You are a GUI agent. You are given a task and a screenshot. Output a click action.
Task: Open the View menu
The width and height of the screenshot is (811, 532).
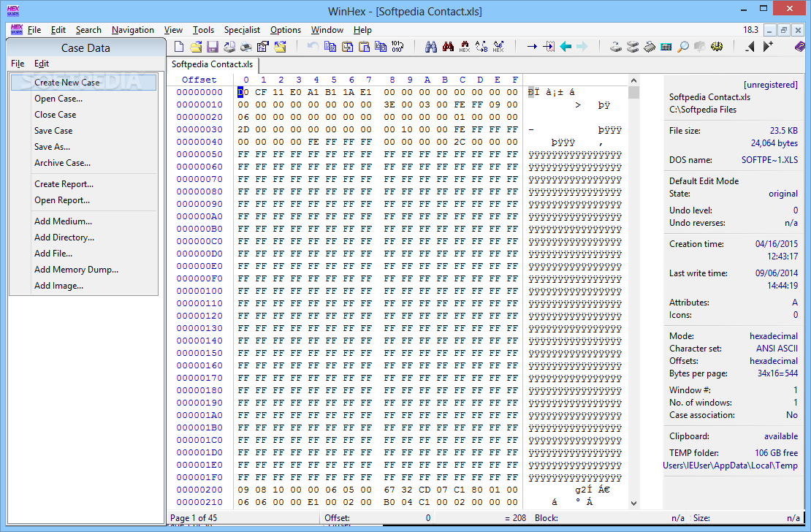coord(173,30)
